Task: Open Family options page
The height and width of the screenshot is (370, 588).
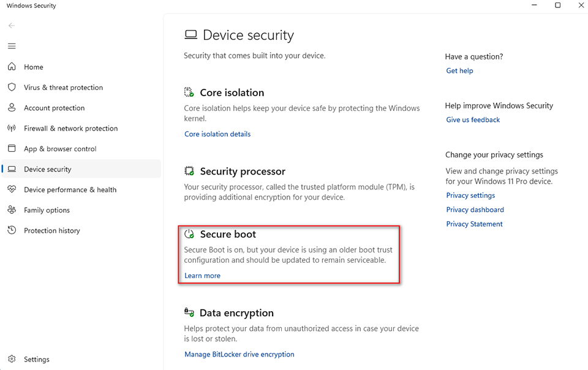Action: (x=81, y=210)
